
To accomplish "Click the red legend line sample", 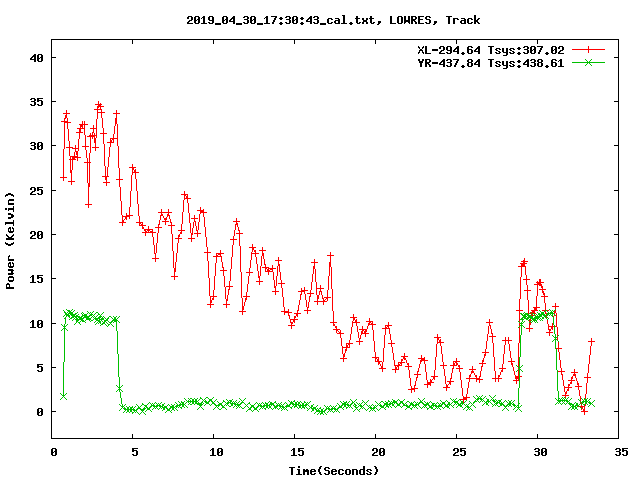I will [x=588, y=50].
